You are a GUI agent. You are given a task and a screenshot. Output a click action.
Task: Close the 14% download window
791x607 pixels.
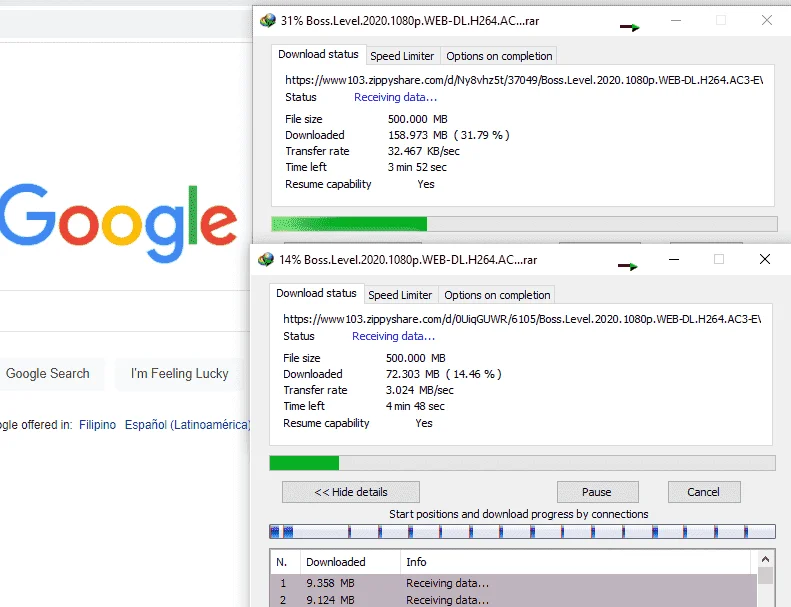[x=765, y=259]
